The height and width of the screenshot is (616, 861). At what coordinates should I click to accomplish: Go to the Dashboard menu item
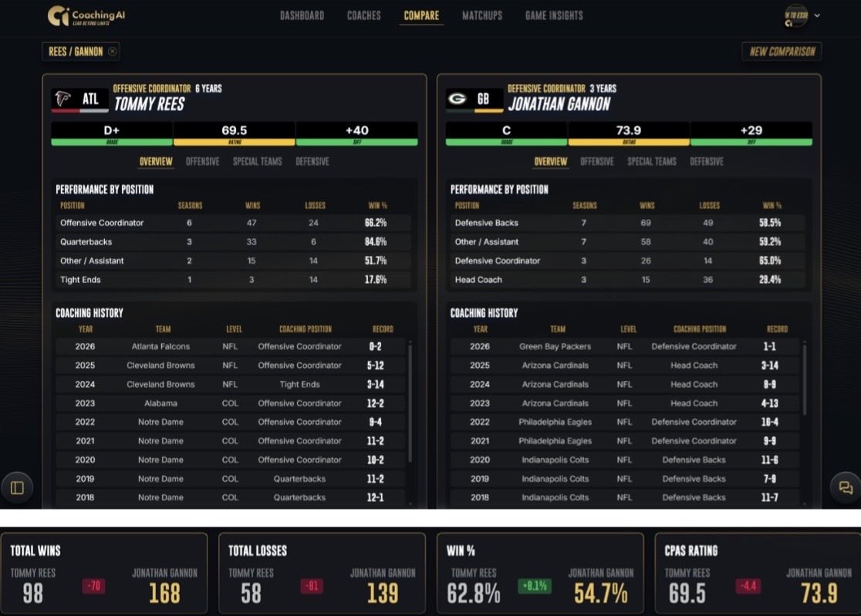click(302, 16)
